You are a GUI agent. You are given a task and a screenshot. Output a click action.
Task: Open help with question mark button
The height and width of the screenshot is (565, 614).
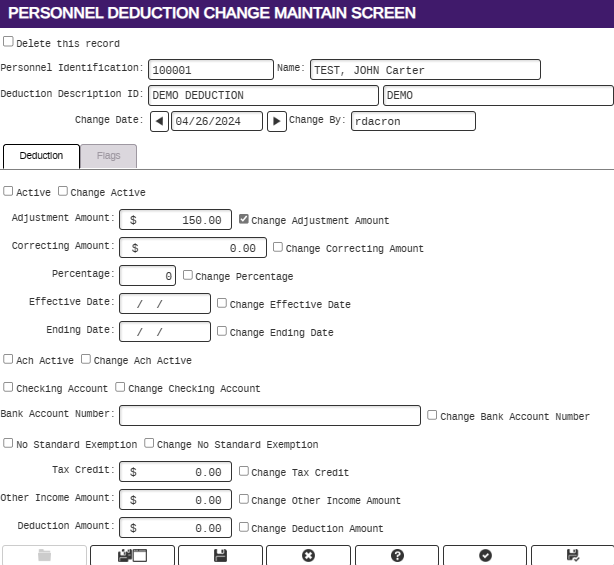(x=397, y=555)
